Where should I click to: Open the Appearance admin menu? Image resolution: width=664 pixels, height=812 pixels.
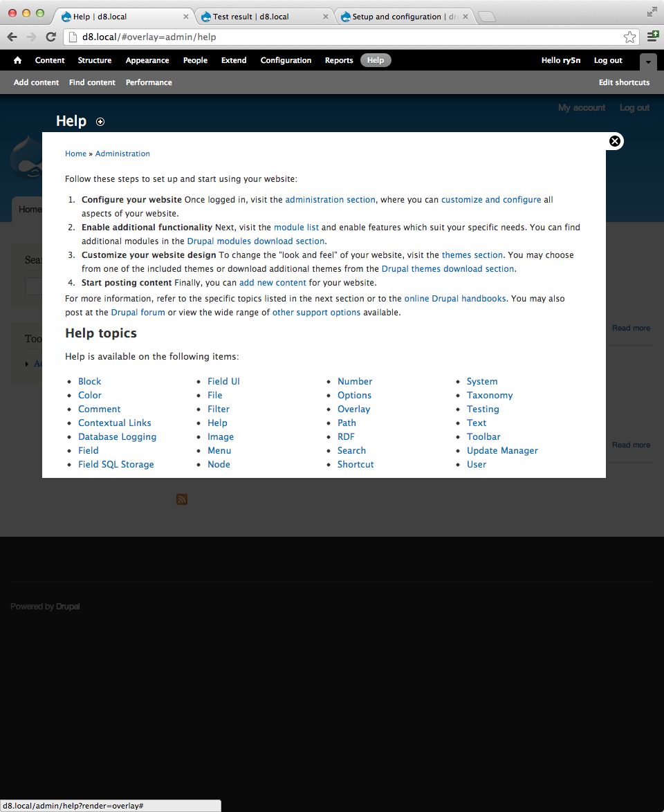click(147, 60)
